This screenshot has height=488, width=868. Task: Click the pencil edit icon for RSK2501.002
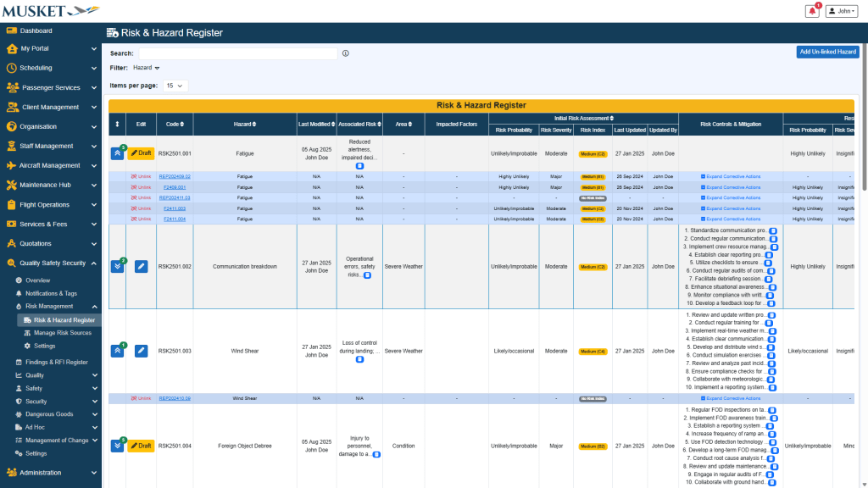pos(142,266)
